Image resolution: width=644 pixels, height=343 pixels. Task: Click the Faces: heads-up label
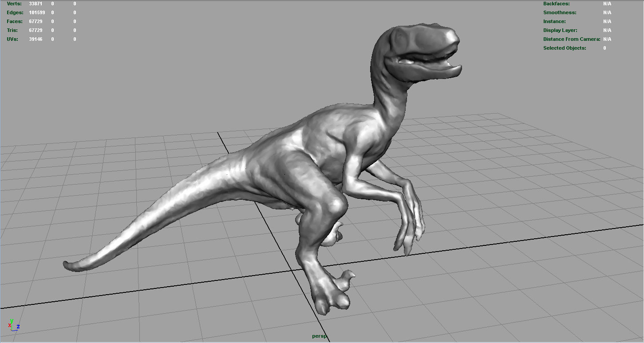coord(15,21)
